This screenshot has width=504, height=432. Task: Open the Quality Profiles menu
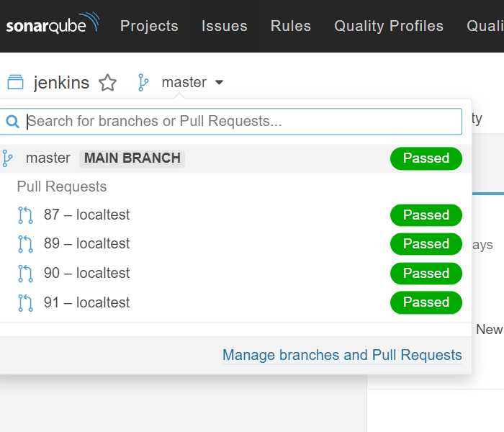389,26
